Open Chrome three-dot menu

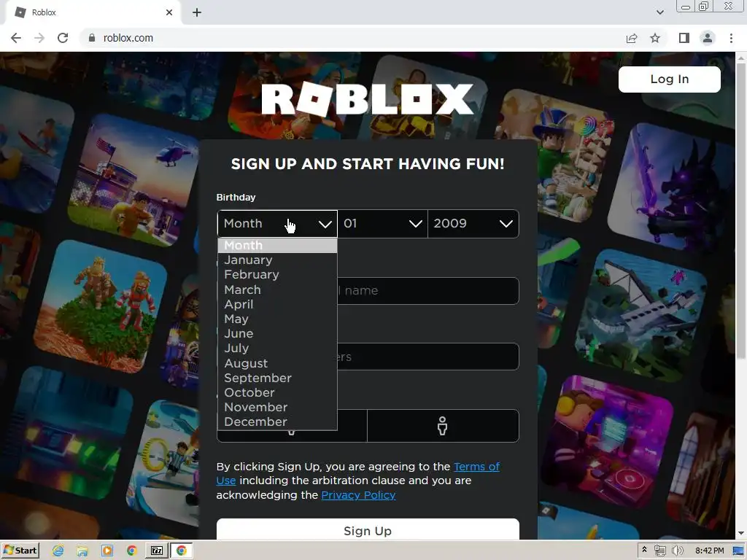731,38
